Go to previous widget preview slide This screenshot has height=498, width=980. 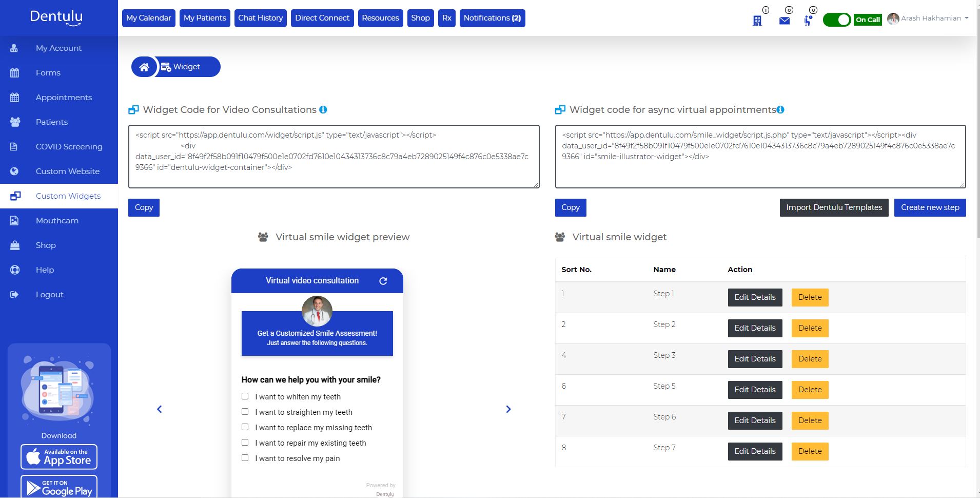[160, 409]
